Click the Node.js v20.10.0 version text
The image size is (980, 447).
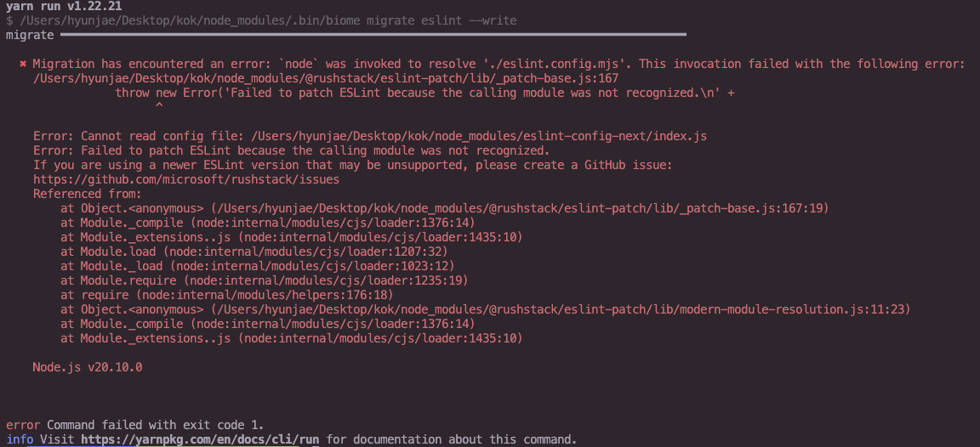pyautogui.click(x=87, y=367)
